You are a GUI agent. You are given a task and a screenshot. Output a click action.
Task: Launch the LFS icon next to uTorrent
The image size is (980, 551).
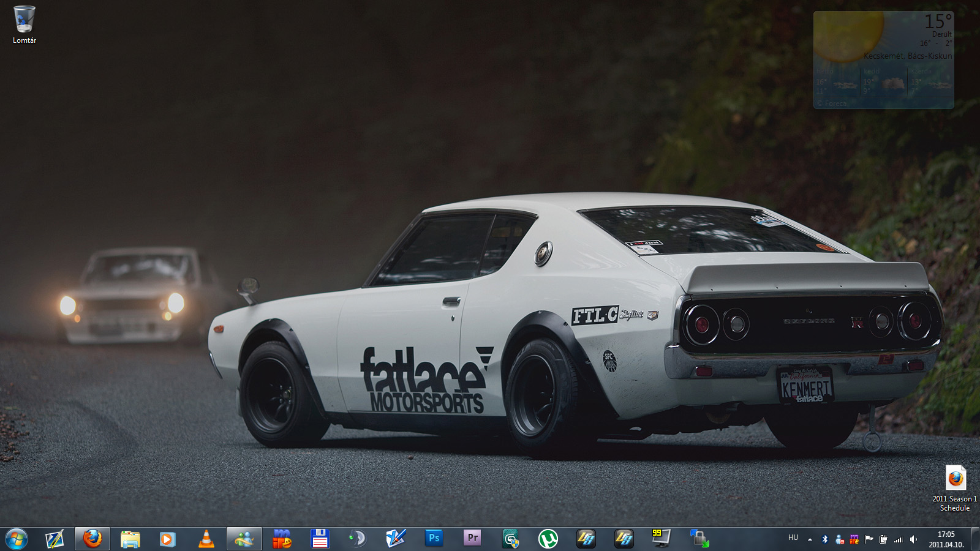(586, 539)
